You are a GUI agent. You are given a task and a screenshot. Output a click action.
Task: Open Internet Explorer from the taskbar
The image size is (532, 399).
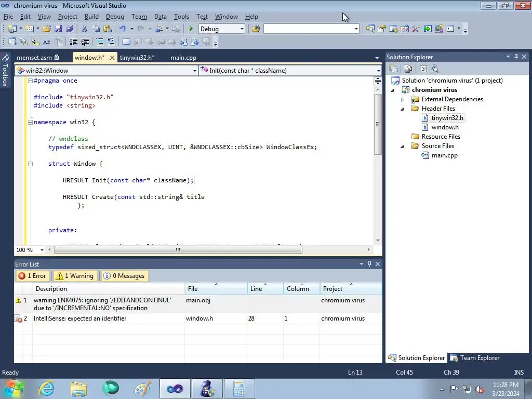[x=46, y=389]
